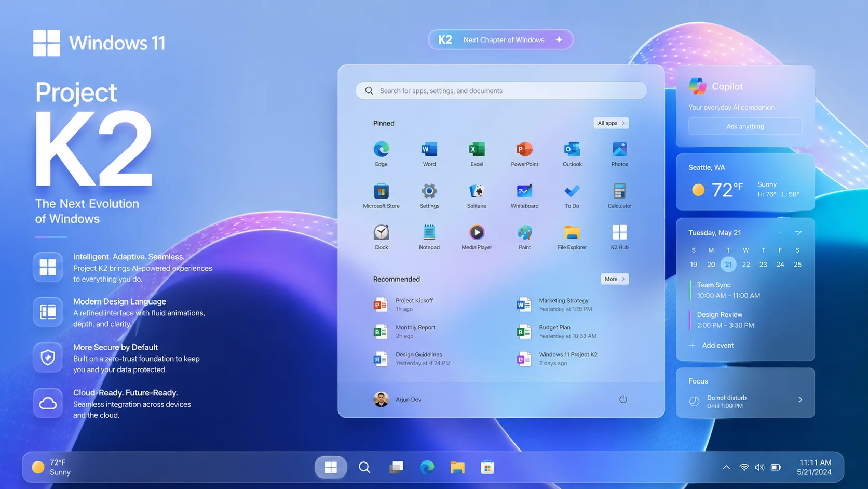Open File Explorer pinned app

point(572,237)
